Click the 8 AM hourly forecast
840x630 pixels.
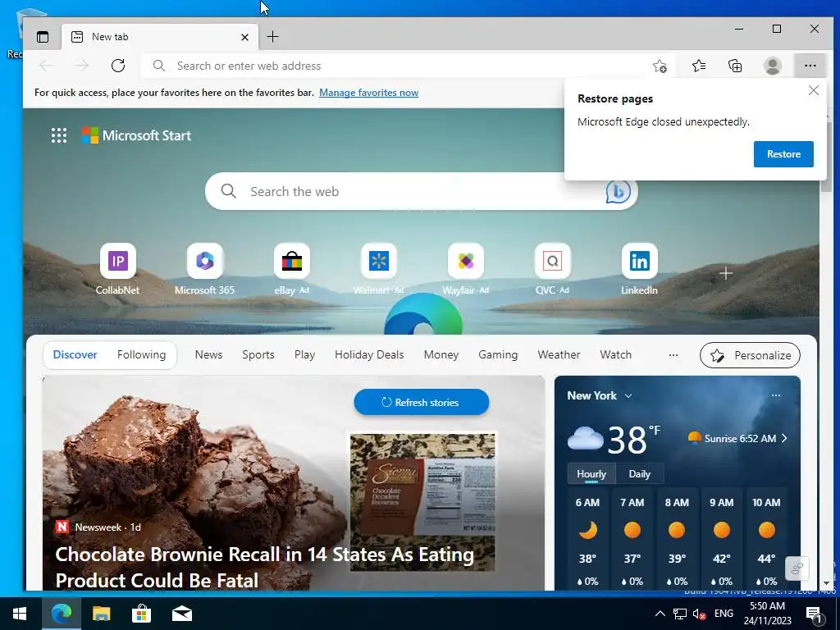(677, 540)
